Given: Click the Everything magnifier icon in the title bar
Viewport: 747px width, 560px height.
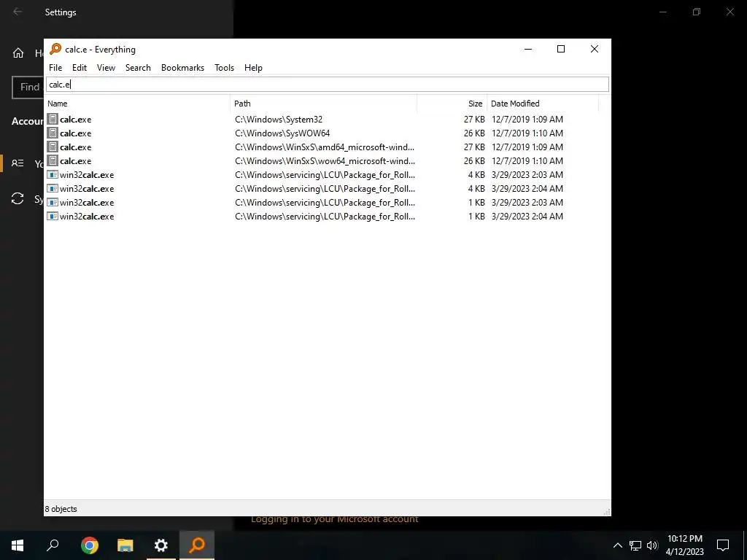Looking at the screenshot, I should point(55,49).
